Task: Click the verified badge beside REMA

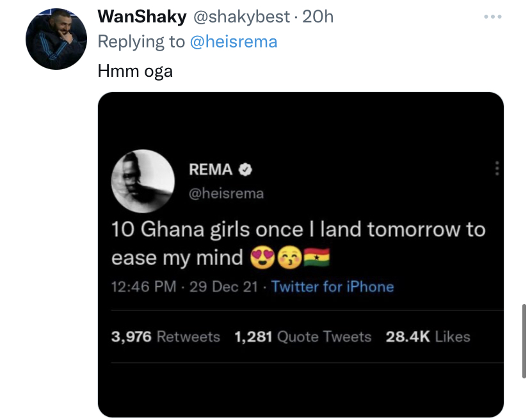Action: pyautogui.click(x=246, y=170)
